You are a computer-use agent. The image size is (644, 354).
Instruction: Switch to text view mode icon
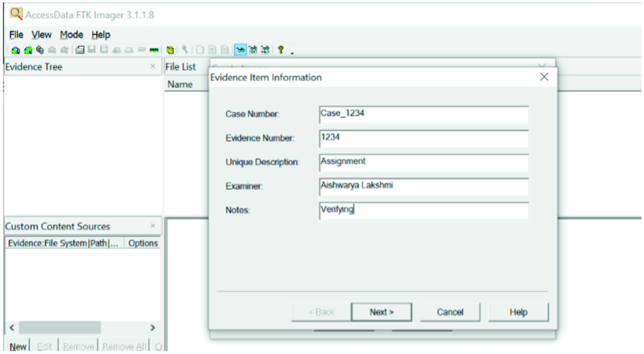pyautogui.click(x=253, y=50)
